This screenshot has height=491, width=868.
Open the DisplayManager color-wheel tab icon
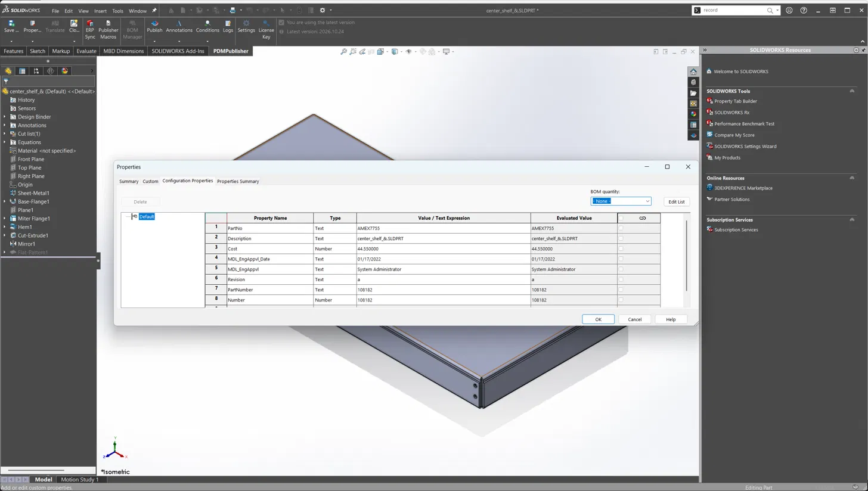65,71
